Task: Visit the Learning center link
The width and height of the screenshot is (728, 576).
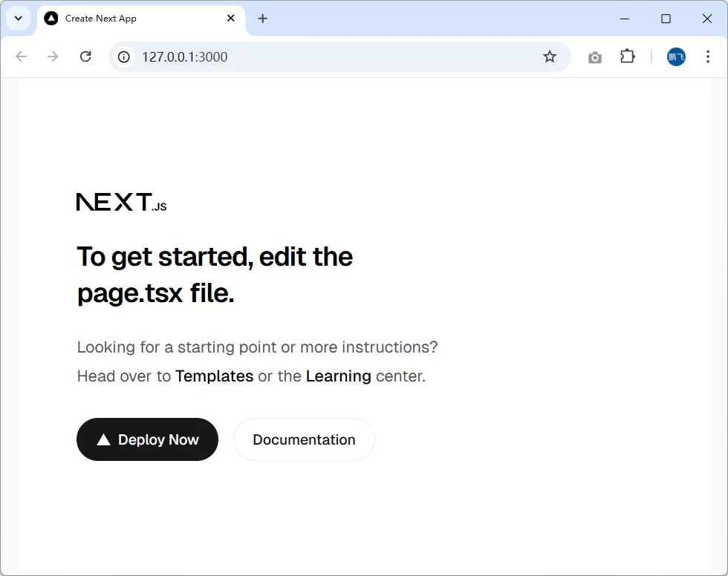Action: (x=338, y=376)
